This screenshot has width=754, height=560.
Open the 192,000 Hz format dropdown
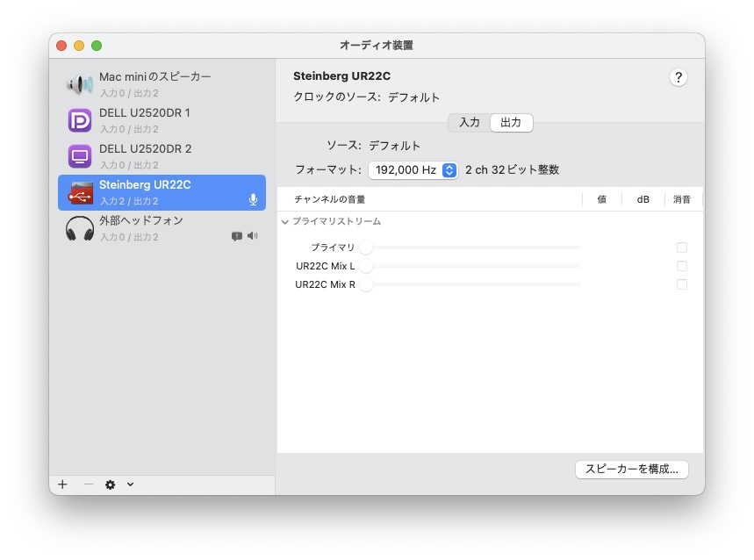coord(413,170)
